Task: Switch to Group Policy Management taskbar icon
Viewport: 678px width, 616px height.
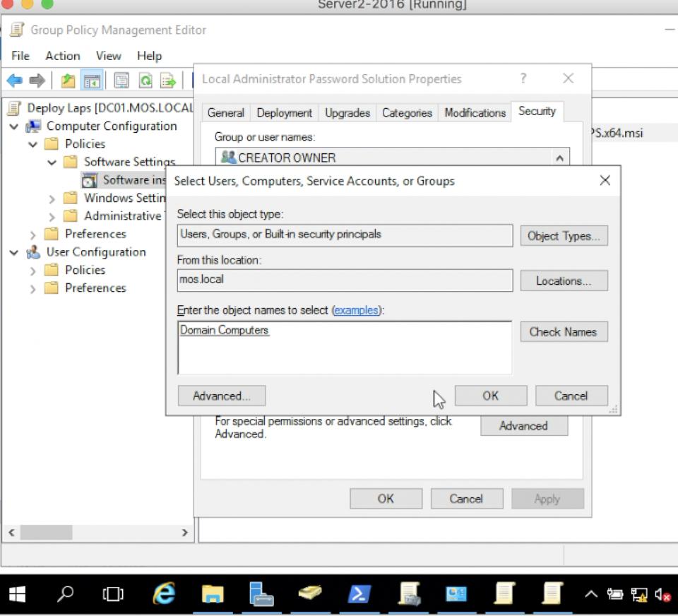Action: (x=409, y=593)
